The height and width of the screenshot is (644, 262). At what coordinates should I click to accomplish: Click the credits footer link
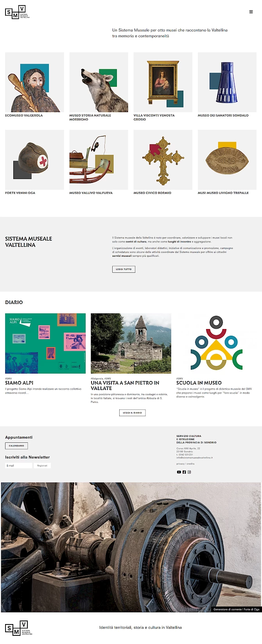pyautogui.click(x=190, y=464)
